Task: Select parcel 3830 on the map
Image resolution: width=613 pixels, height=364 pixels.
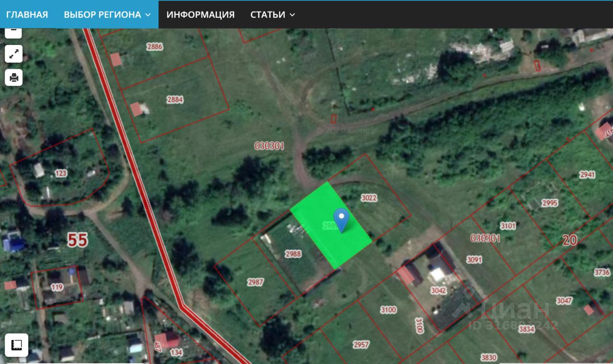Action: coord(488,357)
